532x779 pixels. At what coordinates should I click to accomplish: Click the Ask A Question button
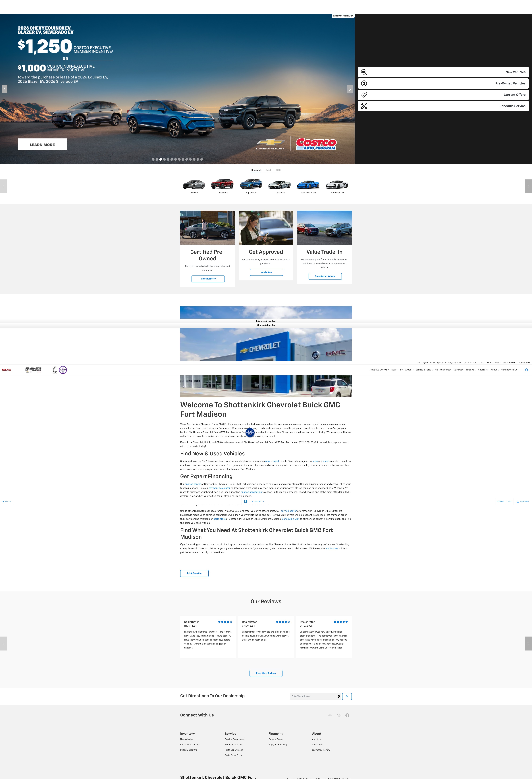pyautogui.click(x=194, y=573)
